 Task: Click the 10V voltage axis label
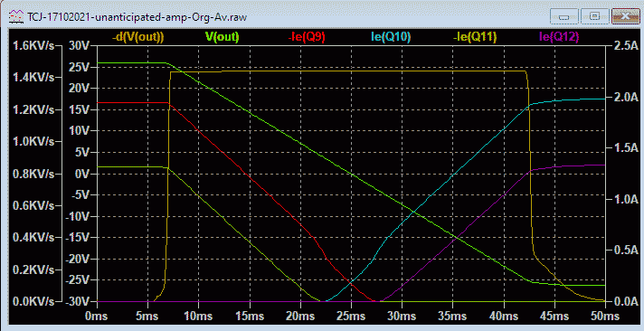tap(79, 130)
